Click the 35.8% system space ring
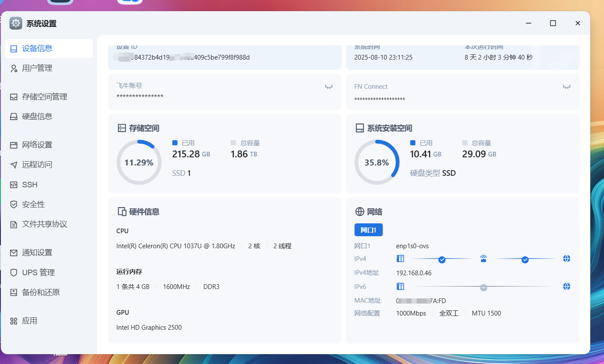This screenshot has width=604, height=364. 377,162
